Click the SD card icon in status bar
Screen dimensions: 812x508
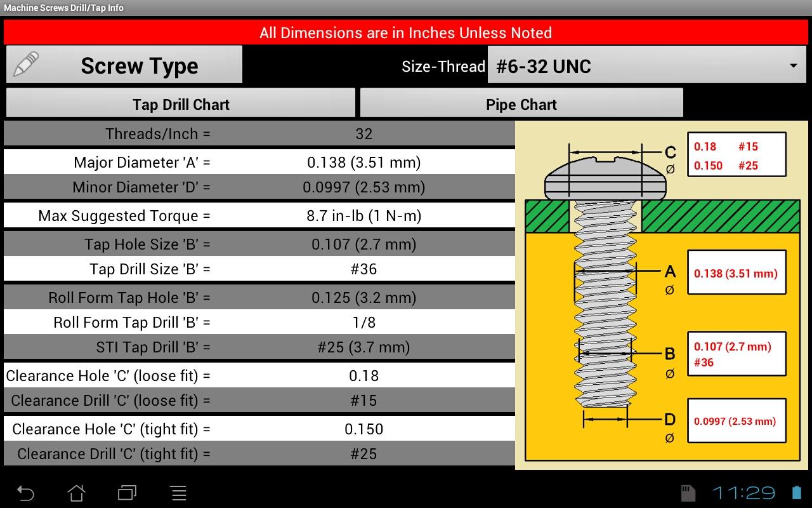(x=689, y=492)
